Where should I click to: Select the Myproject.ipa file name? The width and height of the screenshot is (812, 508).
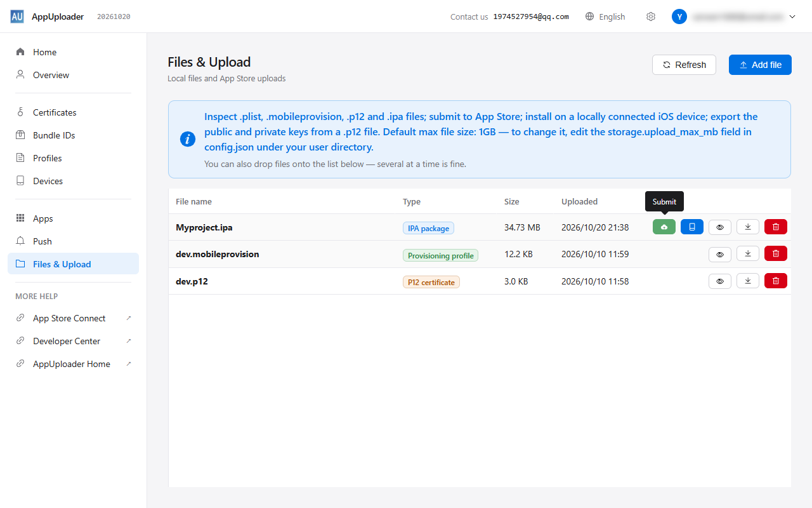coord(204,227)
